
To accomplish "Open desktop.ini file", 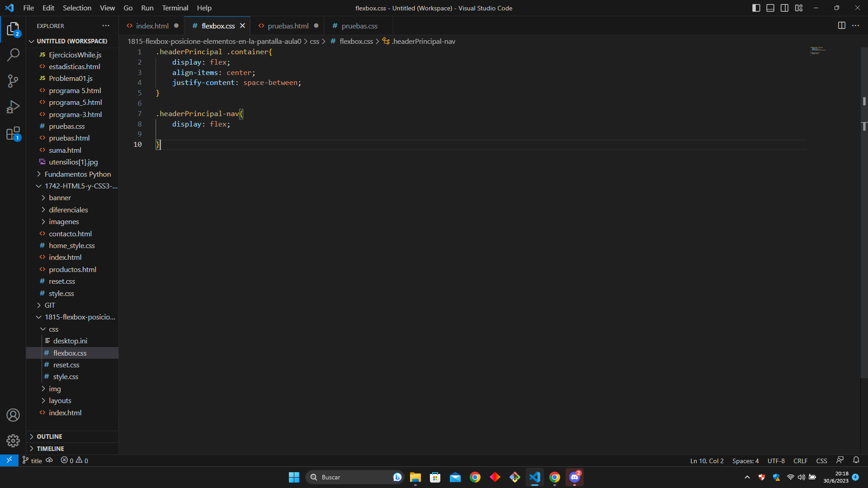I will [72, 341].
